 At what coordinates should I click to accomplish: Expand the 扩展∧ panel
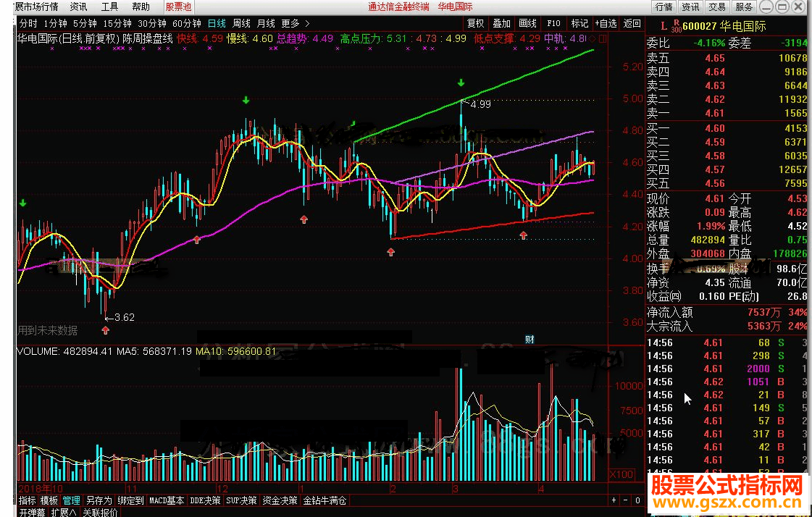(64, 513)
